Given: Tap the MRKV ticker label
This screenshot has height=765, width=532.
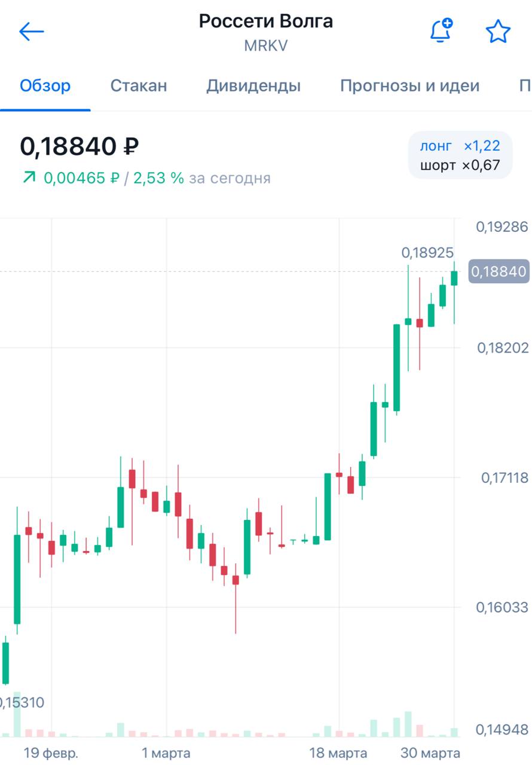Looking at the screenshot, I should click(266, 46).
